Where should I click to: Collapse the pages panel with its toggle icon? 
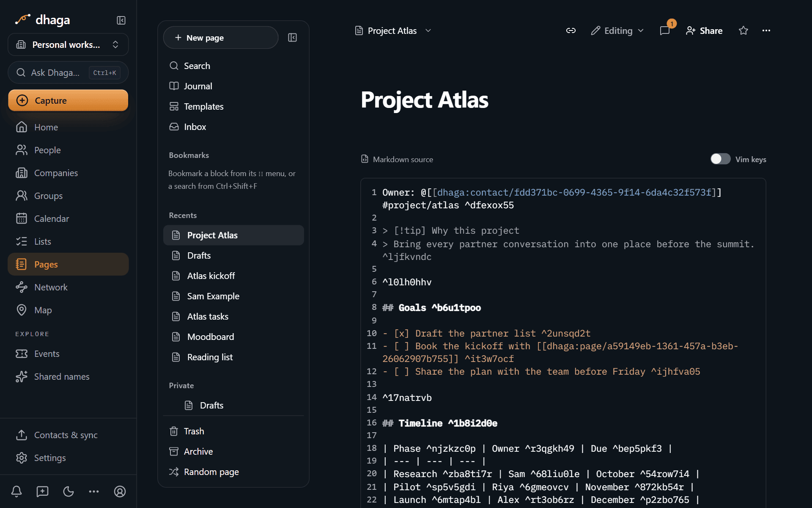pos(292,38)
